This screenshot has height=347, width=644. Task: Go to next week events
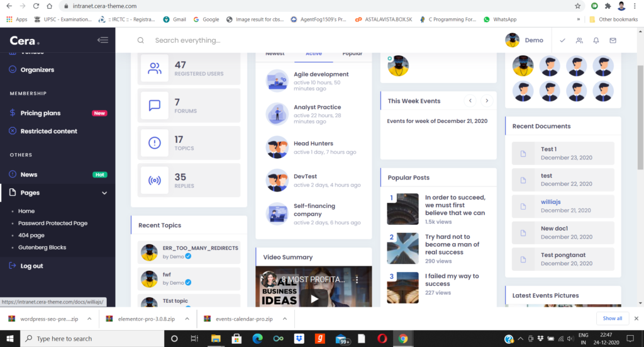pyautogui.click(x=487, y=101)
